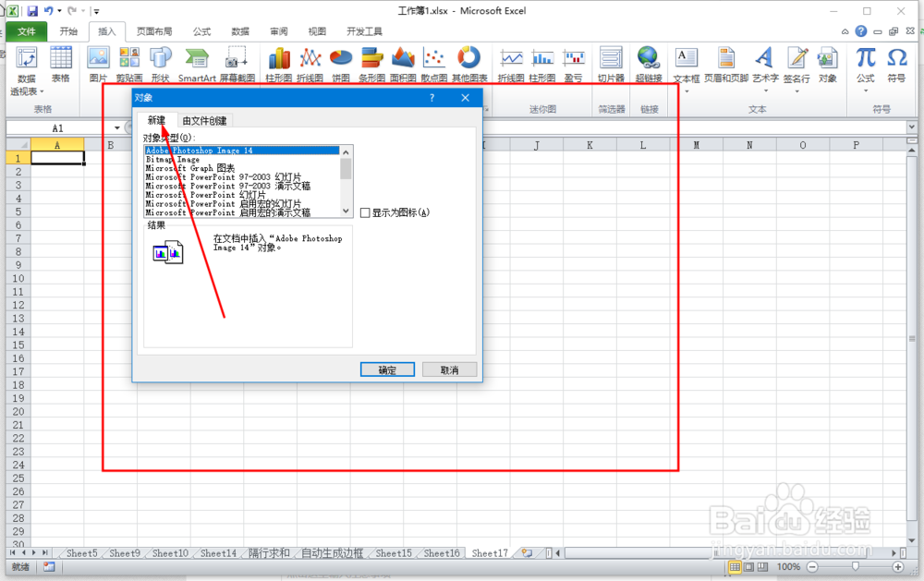Insert an Area chart (面积图)
924x581 pixels.
[403, 65]
